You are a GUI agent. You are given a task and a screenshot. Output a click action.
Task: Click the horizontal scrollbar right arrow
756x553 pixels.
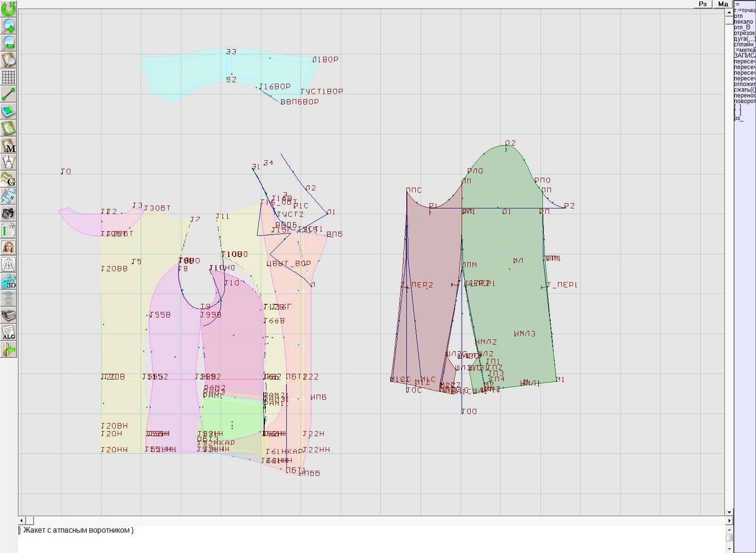point(729,520)
